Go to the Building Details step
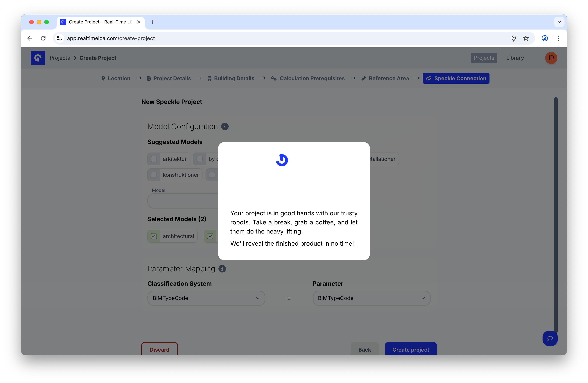This screenshot has width=588, height=383. point(231,78)
